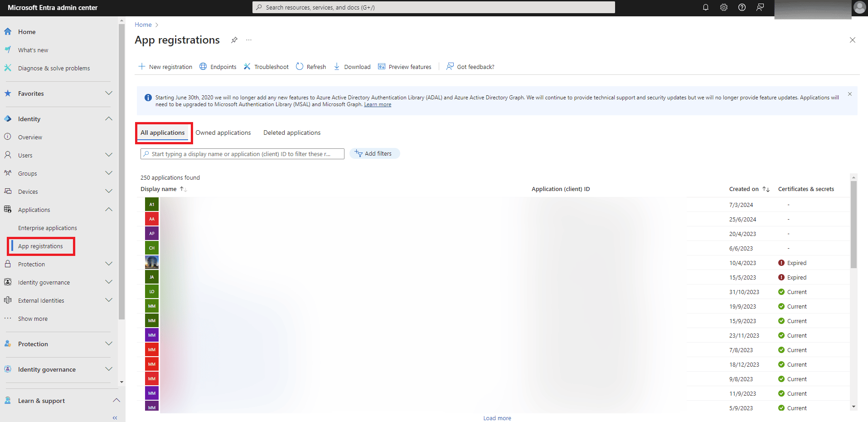Expand the Users section
Viewport: 868px width, 422px height.
coord(109,155)
